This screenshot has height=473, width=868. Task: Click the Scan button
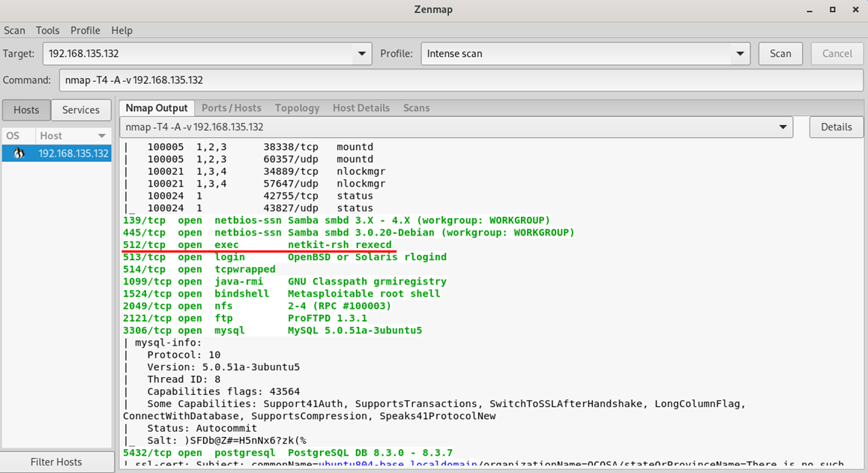(780, 54)
